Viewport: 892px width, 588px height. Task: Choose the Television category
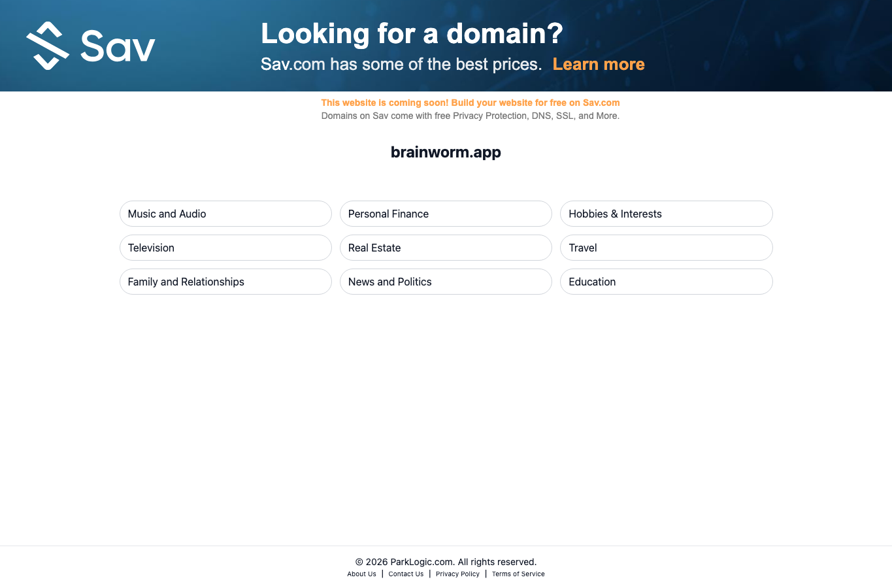(x=225, y=248)
